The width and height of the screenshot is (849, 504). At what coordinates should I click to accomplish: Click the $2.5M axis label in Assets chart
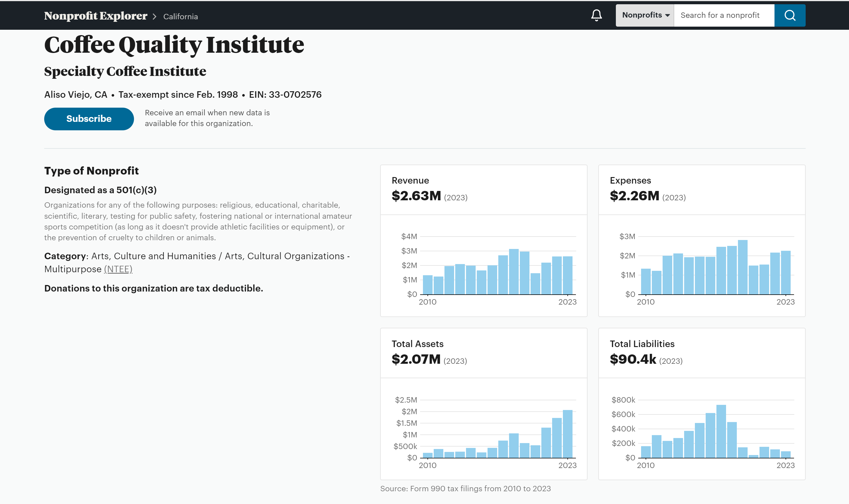click(x=406, y=400)
